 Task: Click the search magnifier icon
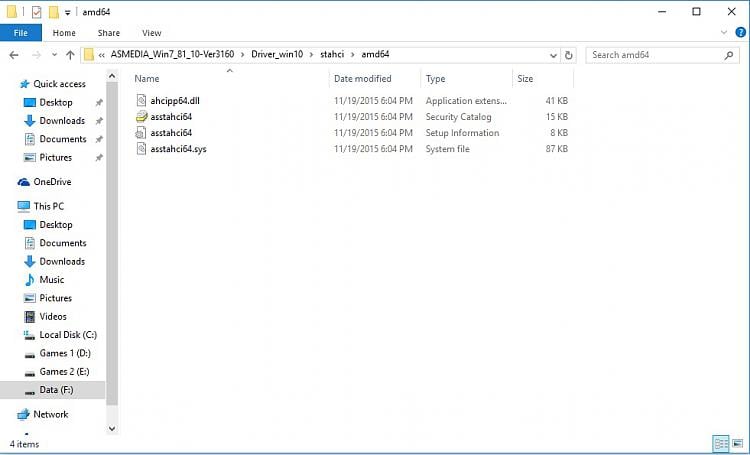coord(729,55)
